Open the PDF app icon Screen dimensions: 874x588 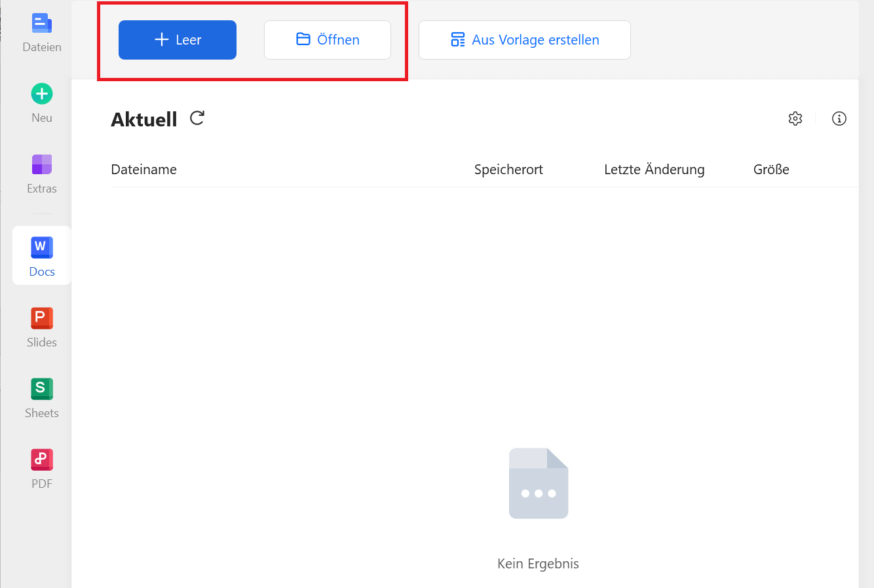pyautogui.click(x=42, y=460)
